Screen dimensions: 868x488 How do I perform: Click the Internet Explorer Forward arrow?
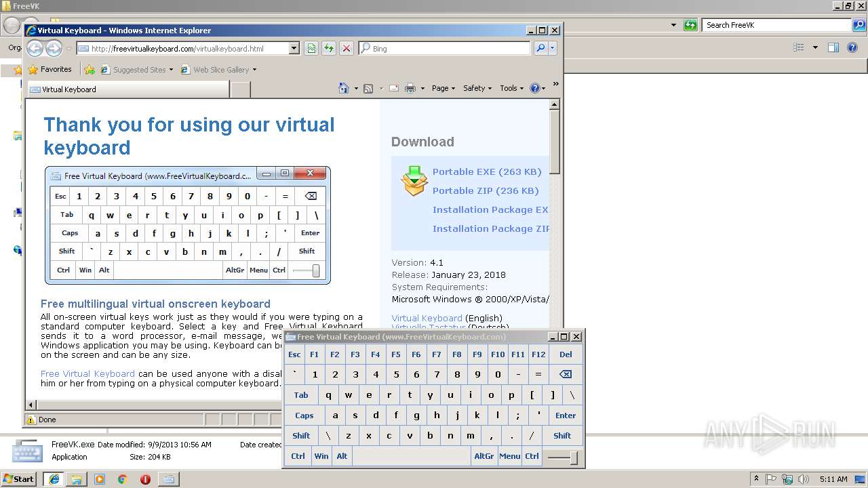pyautogui.click(x=54, y=48)
